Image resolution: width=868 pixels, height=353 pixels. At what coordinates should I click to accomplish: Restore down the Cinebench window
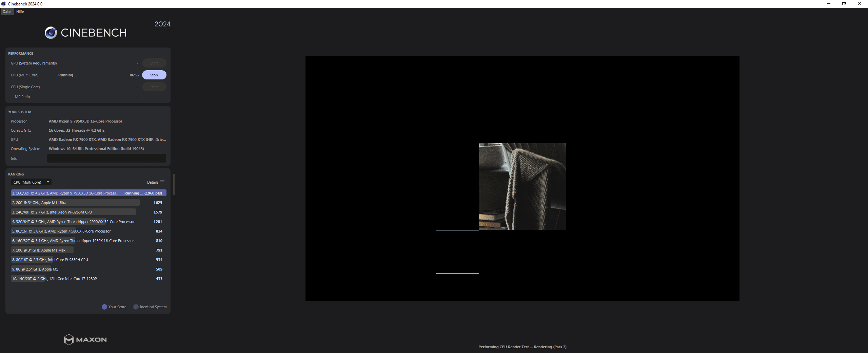(x=844, y=4)
